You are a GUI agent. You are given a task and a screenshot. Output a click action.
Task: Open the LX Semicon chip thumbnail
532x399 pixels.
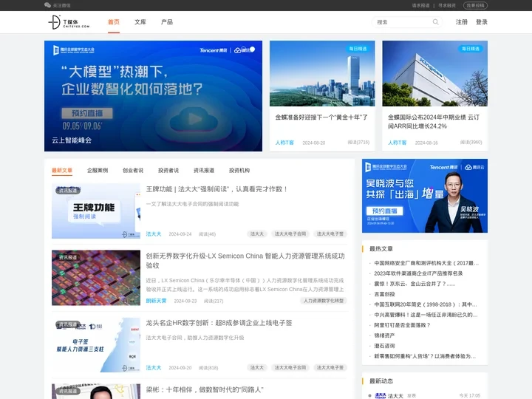click(x=96, y=278)
